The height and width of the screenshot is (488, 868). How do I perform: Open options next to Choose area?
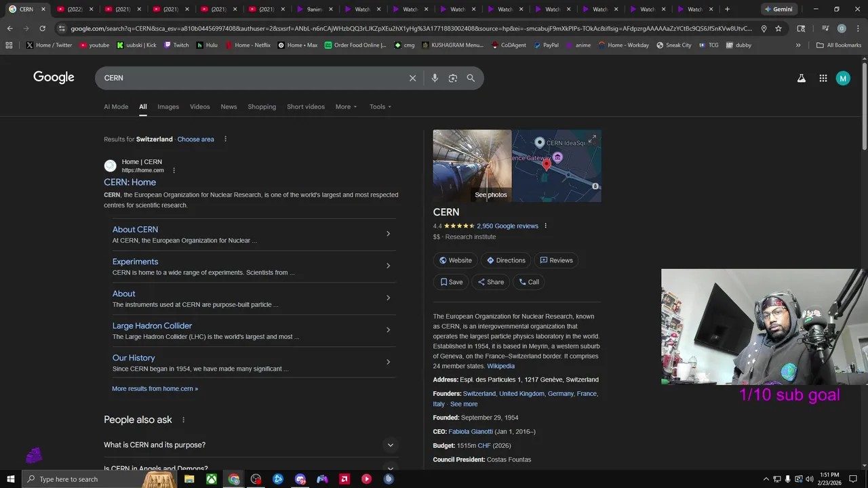(x=226, y=139)
